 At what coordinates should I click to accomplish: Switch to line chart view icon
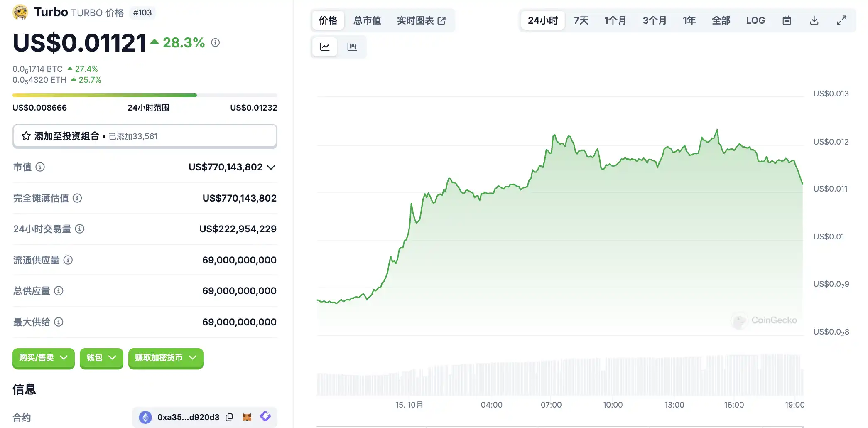(x=325, y=47)
